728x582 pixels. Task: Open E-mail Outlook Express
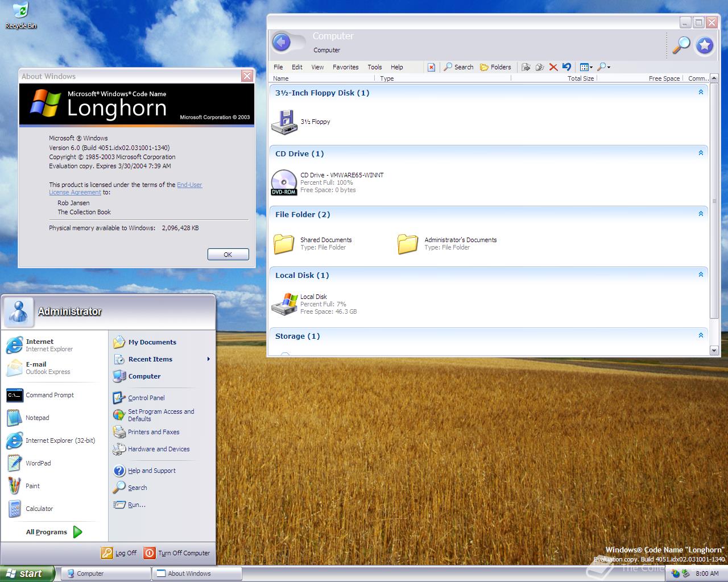pos(55,368)
